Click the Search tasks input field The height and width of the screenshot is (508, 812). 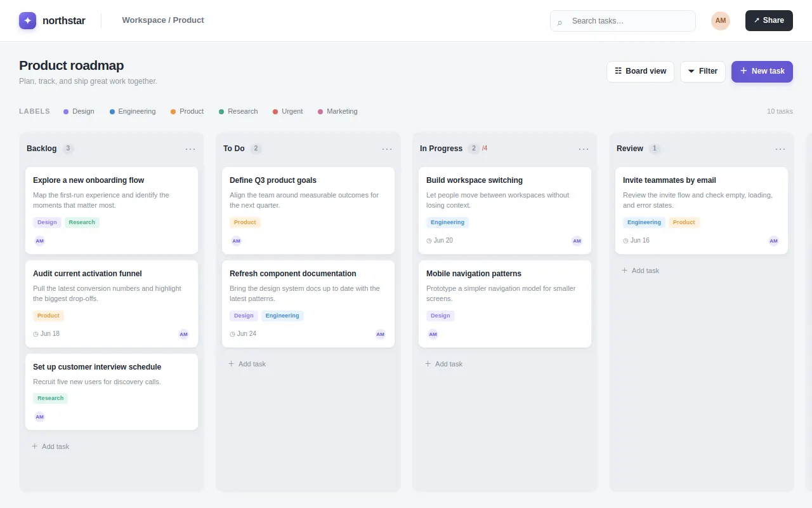[x=623, y=21]
